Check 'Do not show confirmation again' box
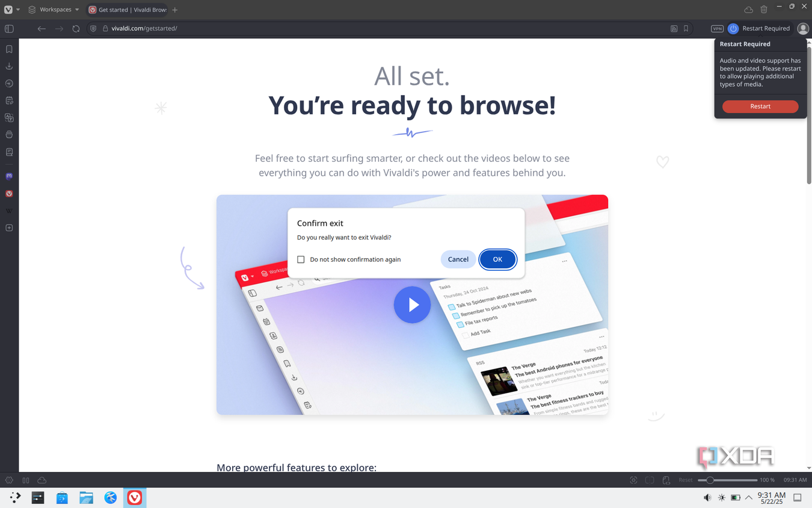 (x=301, y=259)
